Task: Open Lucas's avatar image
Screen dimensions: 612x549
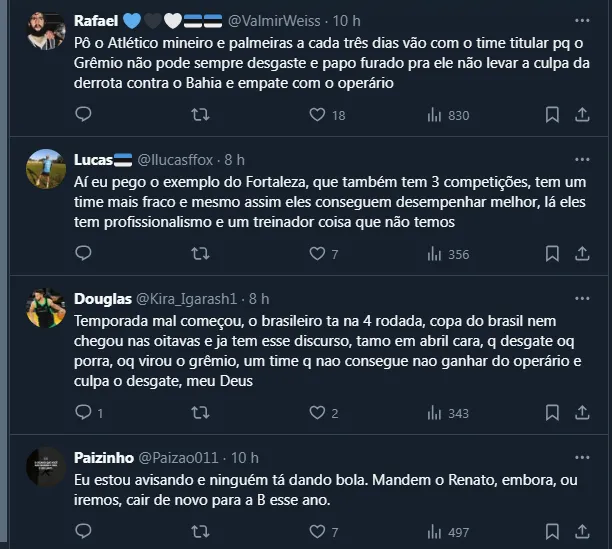Action: 46,171
